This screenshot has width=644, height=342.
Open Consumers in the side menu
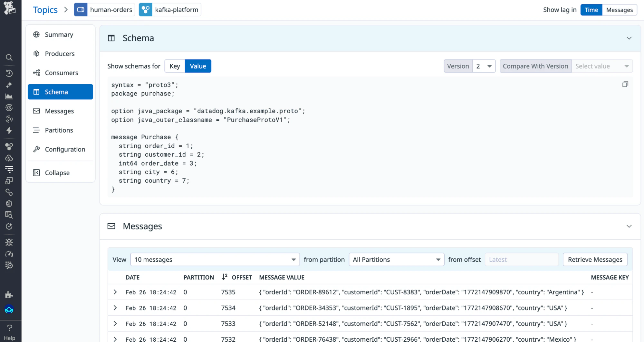tap(61, 73)
